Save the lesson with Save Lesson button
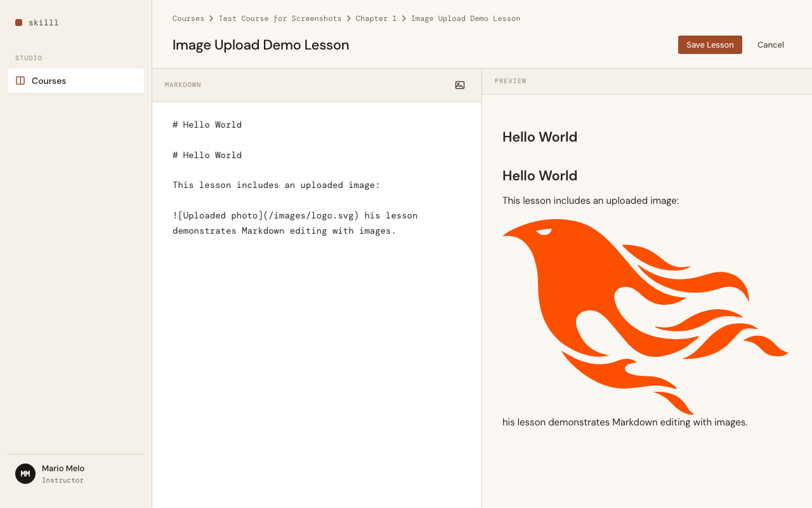 710,44
